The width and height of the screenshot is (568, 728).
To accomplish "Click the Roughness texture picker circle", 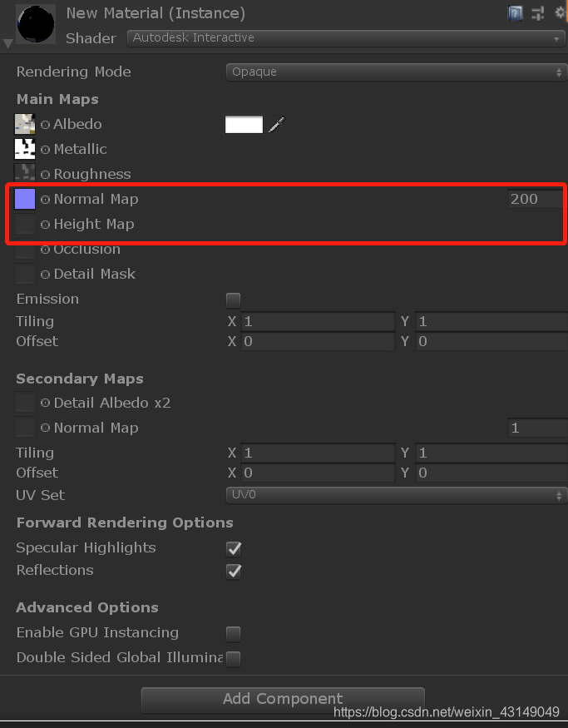I will (46, 175).
